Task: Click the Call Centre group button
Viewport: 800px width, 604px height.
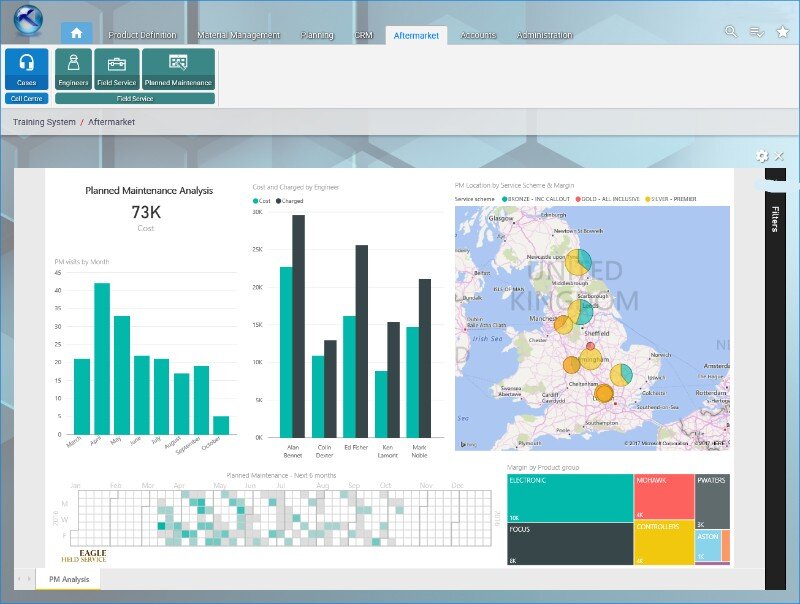Action: pos(26,99)
